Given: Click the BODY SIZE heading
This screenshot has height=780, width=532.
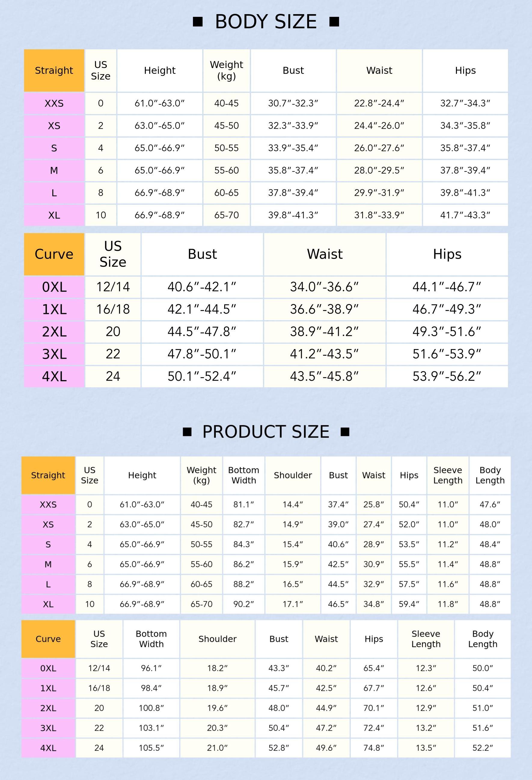Looking at the screenshot, I should (266, 22).
